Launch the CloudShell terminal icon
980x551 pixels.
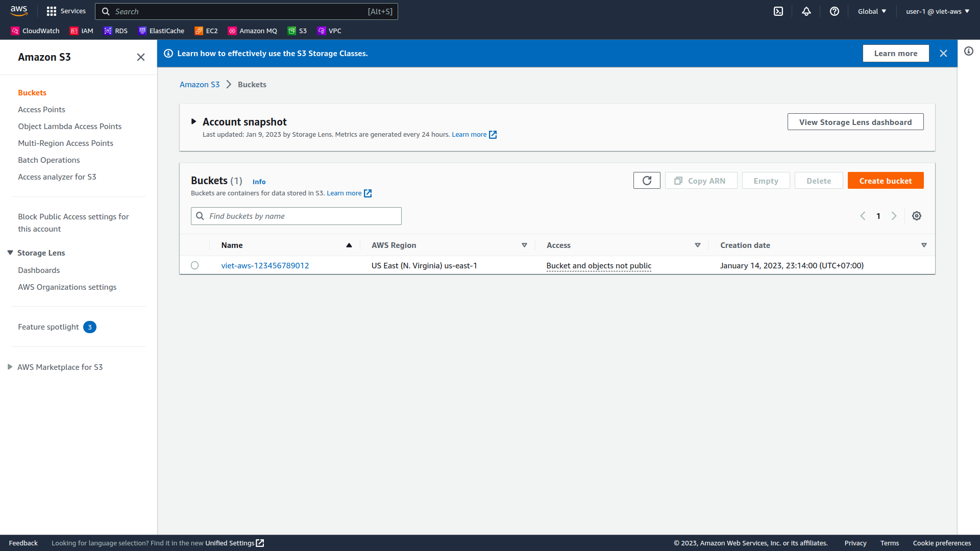click(x=778, y=11)
